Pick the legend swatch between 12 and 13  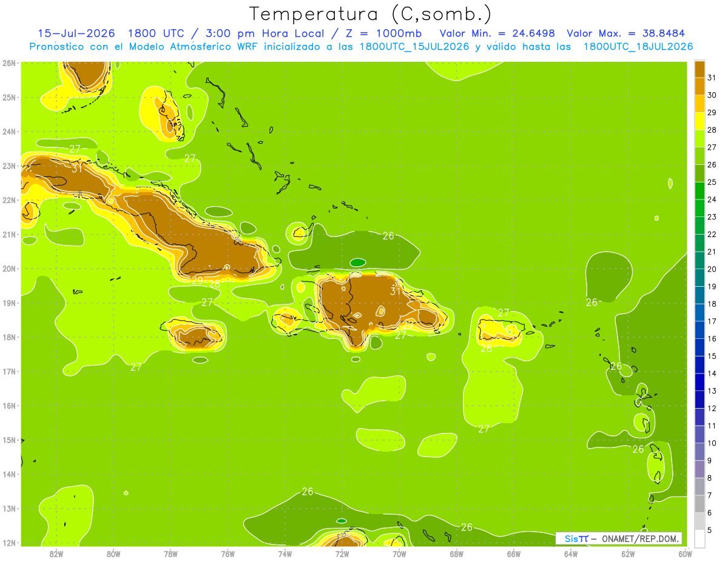click(699, 400)
